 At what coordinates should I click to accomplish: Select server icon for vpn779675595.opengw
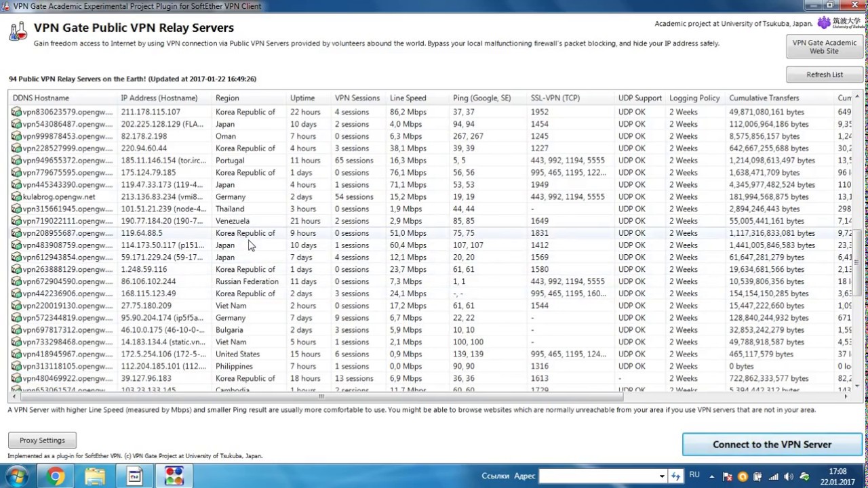click(x=16, y=173)
